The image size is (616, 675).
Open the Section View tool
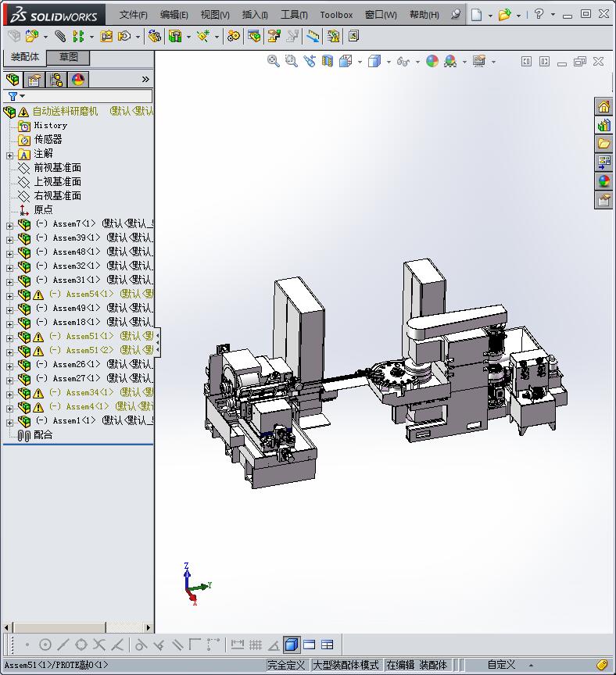[x=328, y=61]
